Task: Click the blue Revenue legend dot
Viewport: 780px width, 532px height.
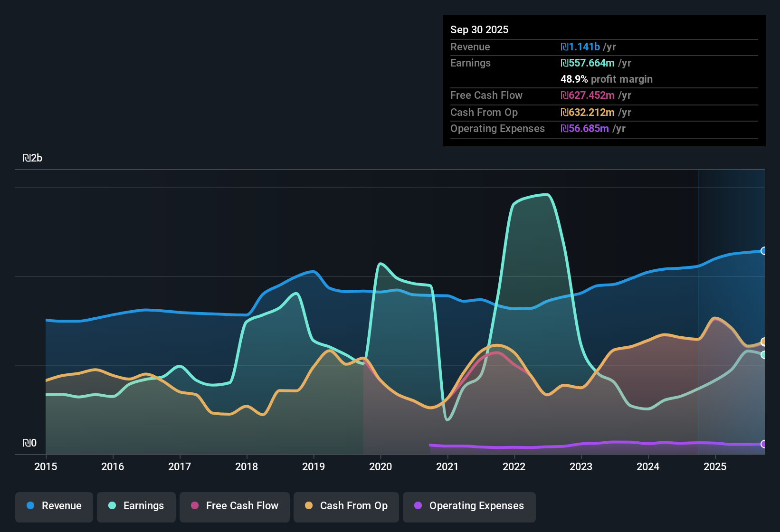Action: [30, 505]
